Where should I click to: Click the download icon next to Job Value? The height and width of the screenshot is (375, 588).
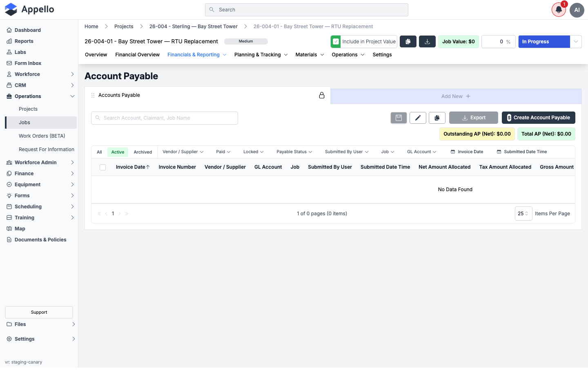428,42
